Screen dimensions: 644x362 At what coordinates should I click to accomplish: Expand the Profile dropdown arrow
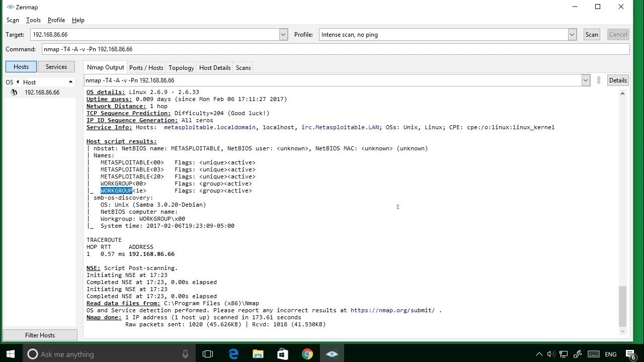(x=572, y=35)
